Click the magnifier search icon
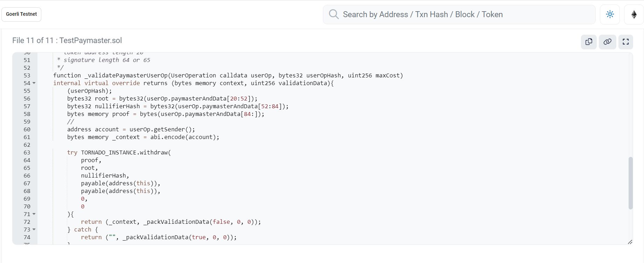 [334, 14]
